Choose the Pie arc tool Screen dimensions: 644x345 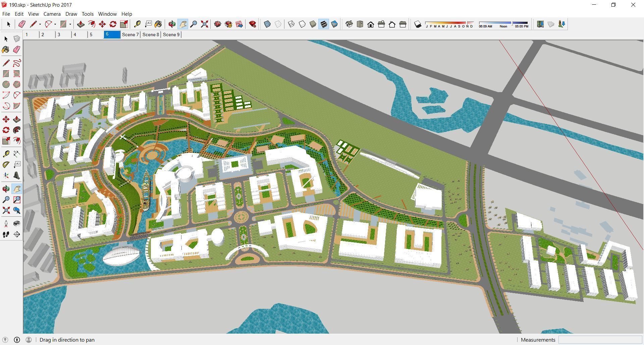click(16, 106)
